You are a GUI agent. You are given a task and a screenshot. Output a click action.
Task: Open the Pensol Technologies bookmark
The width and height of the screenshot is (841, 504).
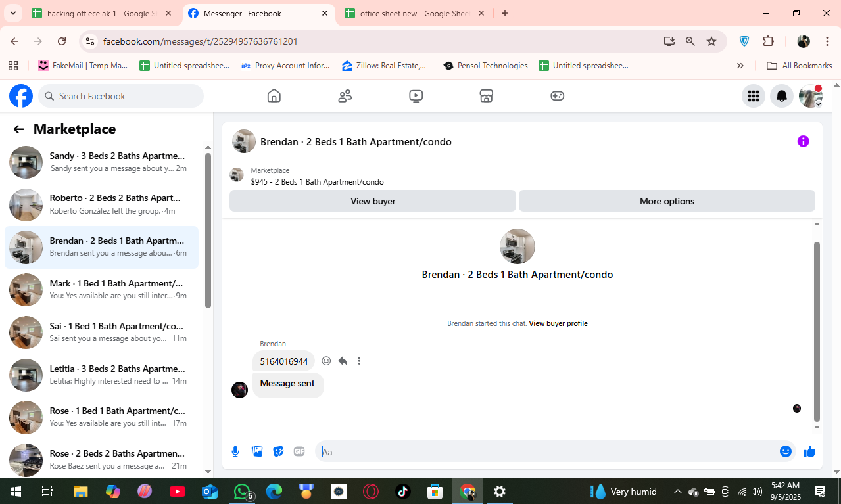point(485,66)
